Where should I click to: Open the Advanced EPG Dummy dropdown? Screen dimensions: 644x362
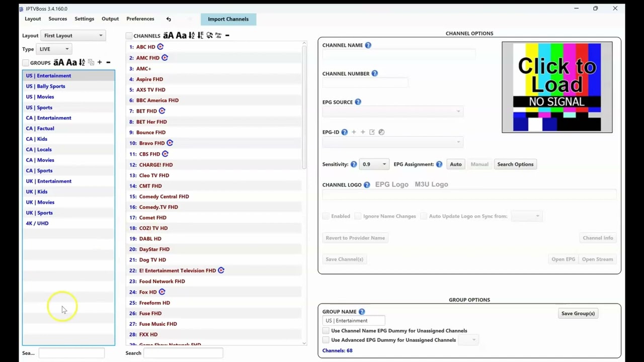pos(469,340)
